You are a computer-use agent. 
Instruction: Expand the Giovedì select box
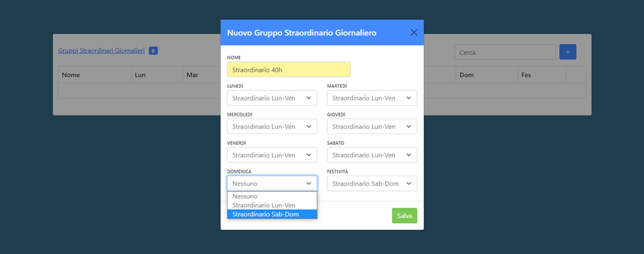pos(372,127)
